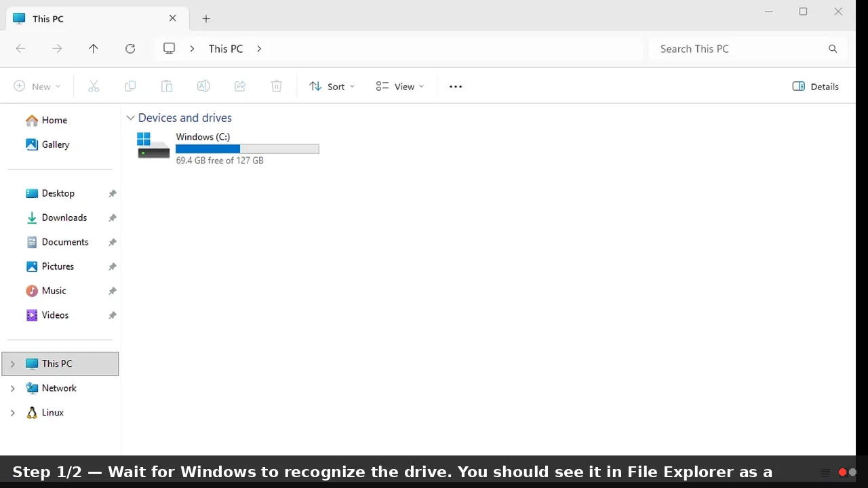Click the pin icon beside Pictures
The height and width of the screenshot is (488, 868).
click(x=113, y=267)
